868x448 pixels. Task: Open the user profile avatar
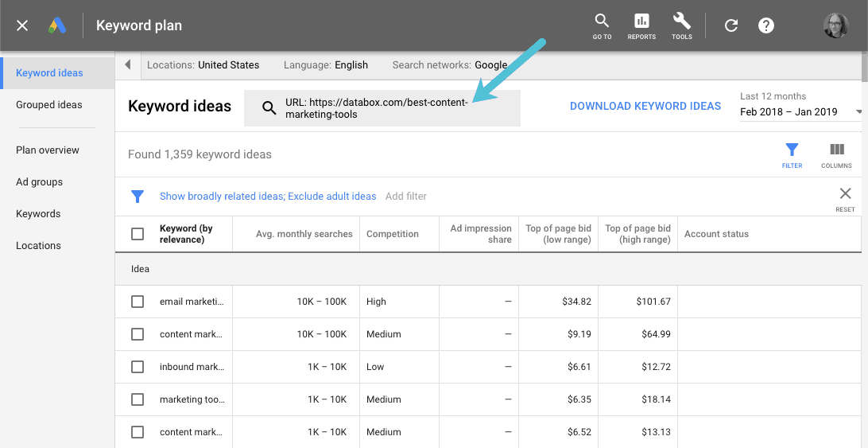(x=835, y=25)
